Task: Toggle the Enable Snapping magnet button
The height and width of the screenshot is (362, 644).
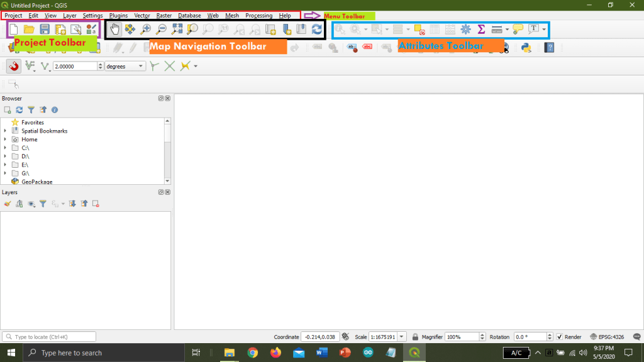Action: point(14,66)
